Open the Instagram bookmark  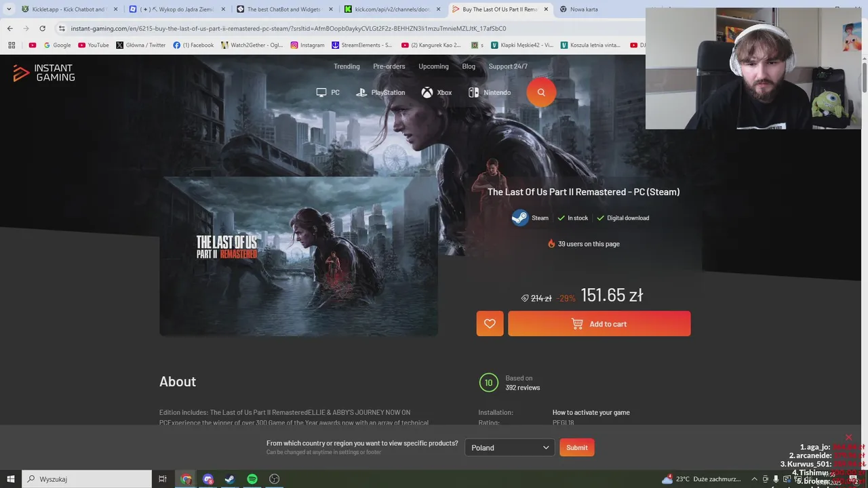coord(307,45)
